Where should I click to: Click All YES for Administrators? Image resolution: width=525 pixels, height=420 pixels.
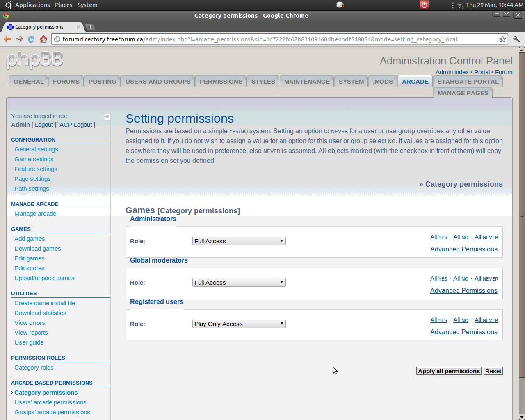tap(438, 237)
